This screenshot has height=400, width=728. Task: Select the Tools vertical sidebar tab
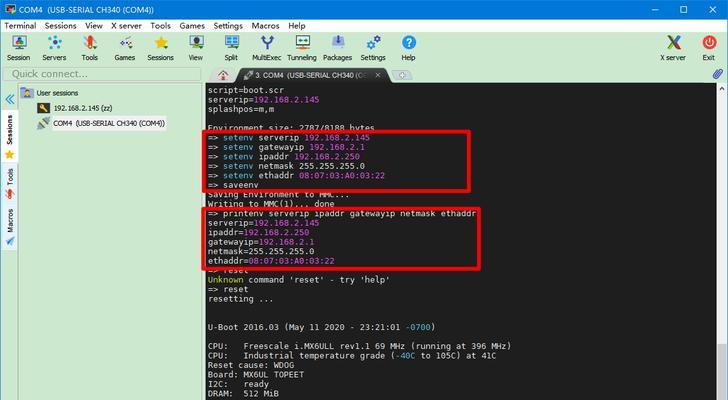click(x=10, y=184)
